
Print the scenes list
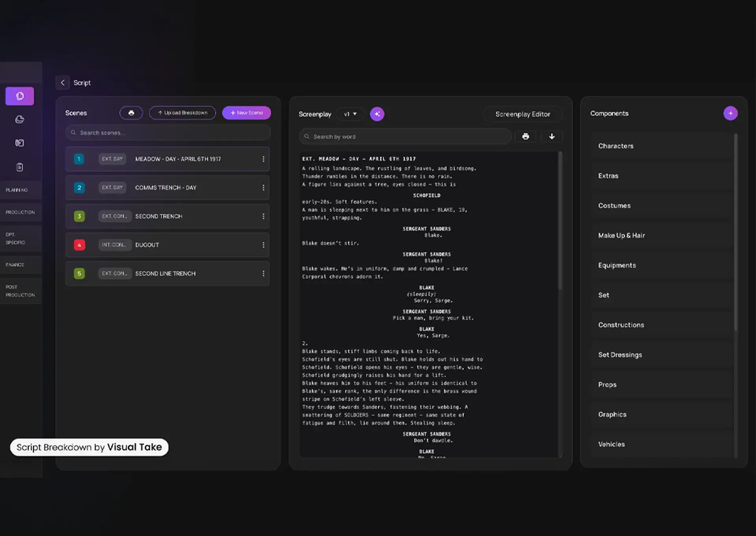(x=131, y=113)
